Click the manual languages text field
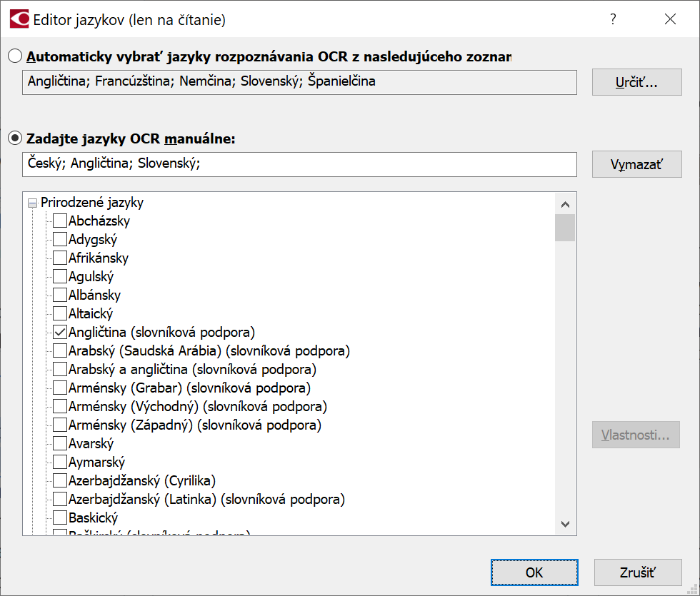700x596 pixels. tap(299, 164)
